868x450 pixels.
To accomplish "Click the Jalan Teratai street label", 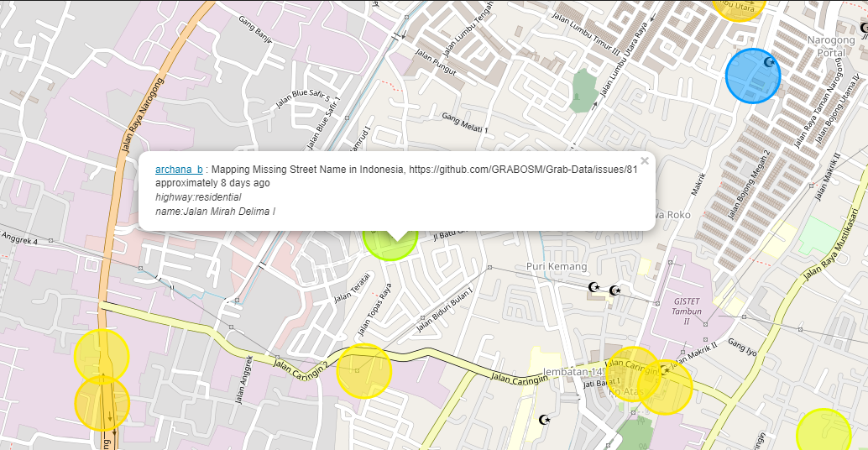I will point(352,288).
